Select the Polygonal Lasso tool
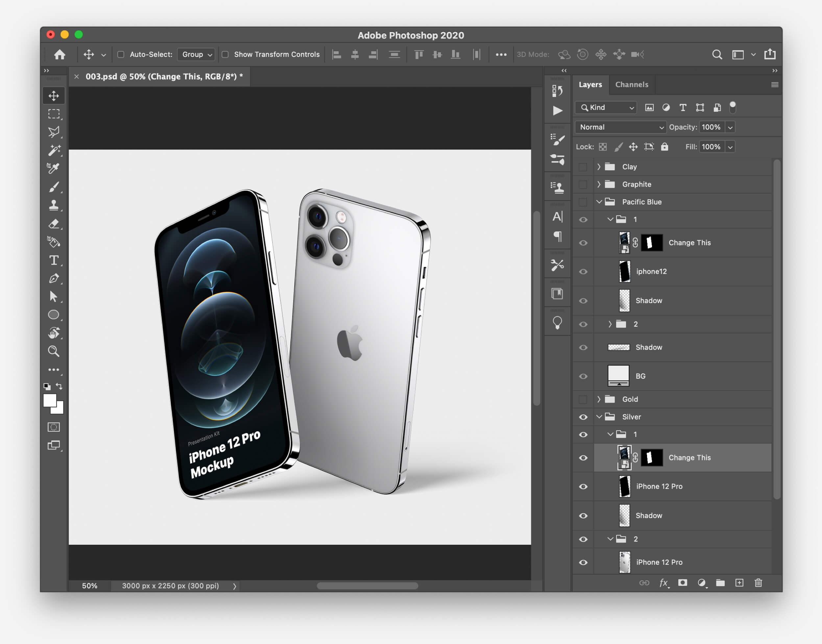Image resolution: width=822 pixels, height=644 pixels. 54,132
